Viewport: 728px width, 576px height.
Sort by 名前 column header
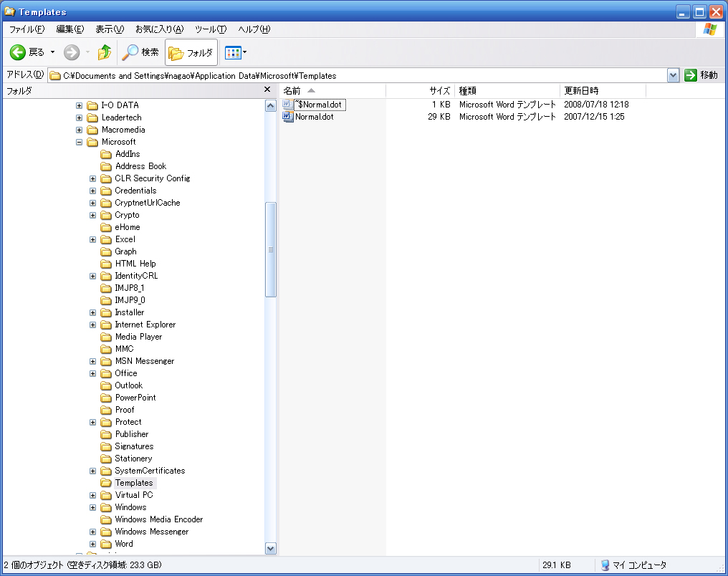(332, 90)
